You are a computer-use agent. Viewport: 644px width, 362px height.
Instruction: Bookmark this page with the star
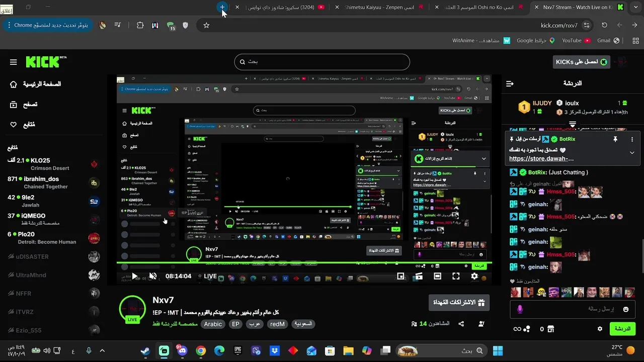(x=206, y=25)
